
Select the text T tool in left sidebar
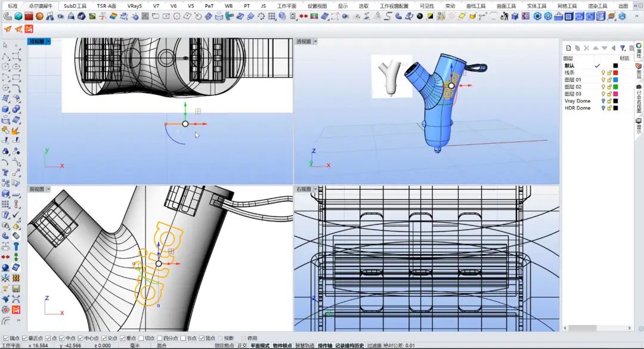click(x=5, y=173)
